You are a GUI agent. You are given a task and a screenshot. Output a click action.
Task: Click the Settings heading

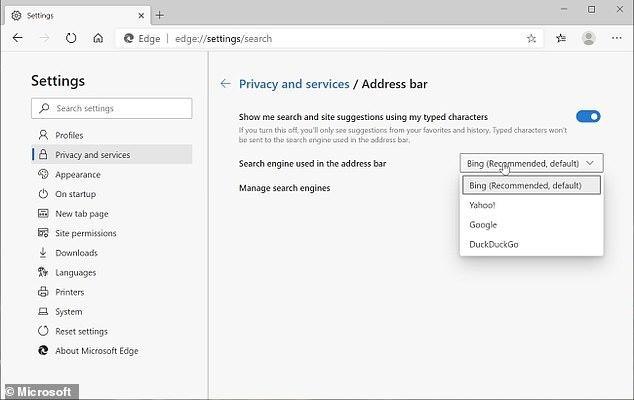(x=58, y=81)
